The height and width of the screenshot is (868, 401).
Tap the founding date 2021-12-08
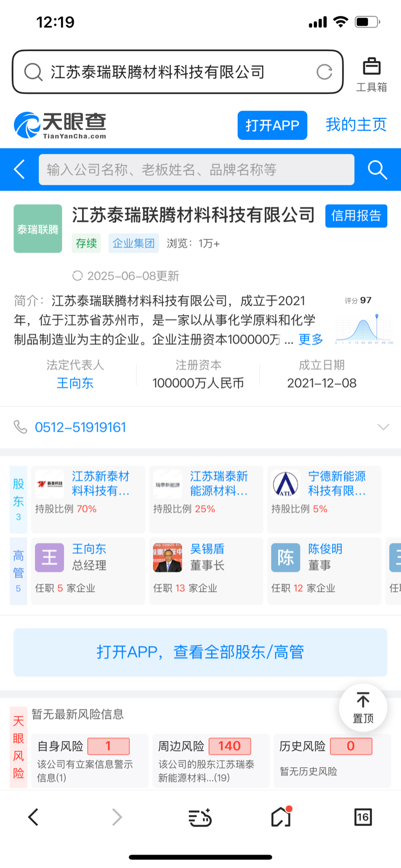[322, 383]
